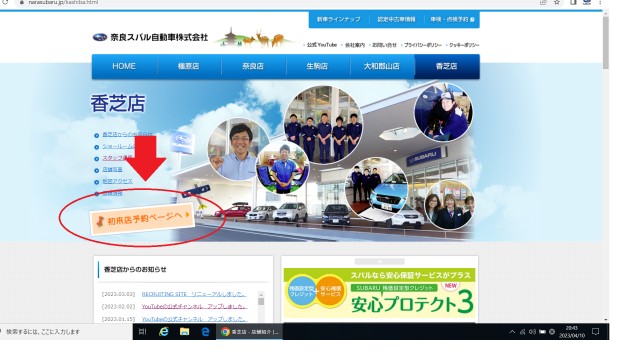640x360 pixels.
Task: Open the Internet Explorer taskbar icon
Action: (x=164, y=332)
